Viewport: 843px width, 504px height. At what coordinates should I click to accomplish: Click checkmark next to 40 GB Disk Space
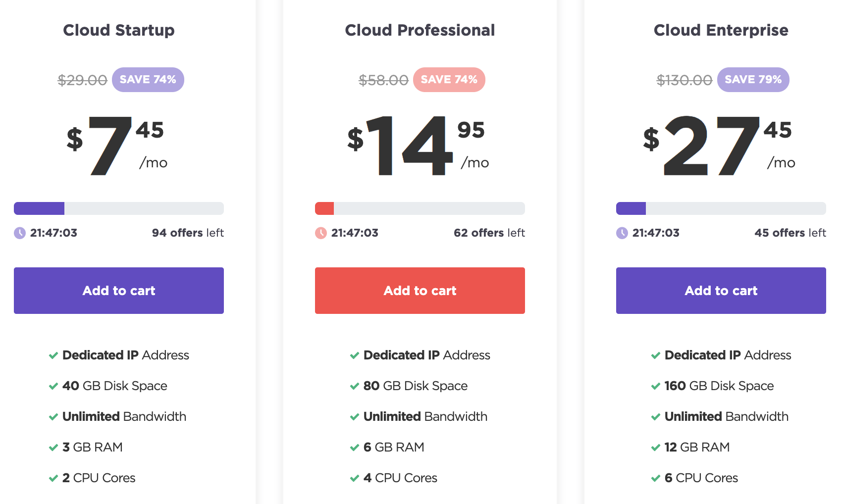[x=53, y=386]
